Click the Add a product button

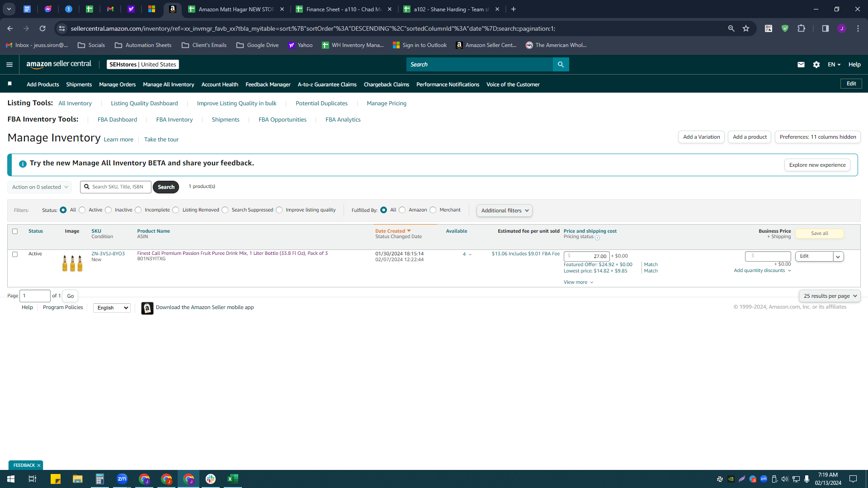[x=750, y=137]
